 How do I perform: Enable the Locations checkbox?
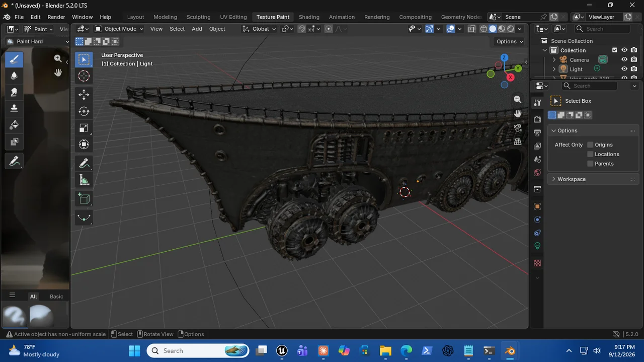pyautogui.click(x=591, y=154)
